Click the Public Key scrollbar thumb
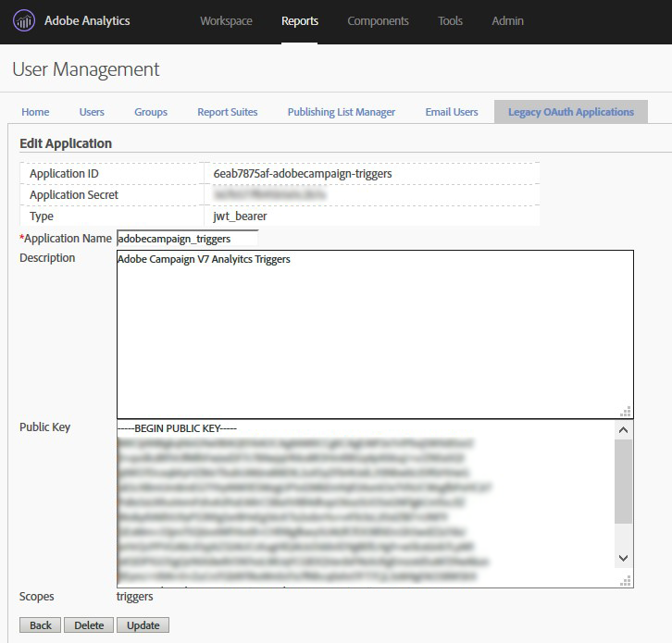672x643 pixels. click(x=623, y=481)
